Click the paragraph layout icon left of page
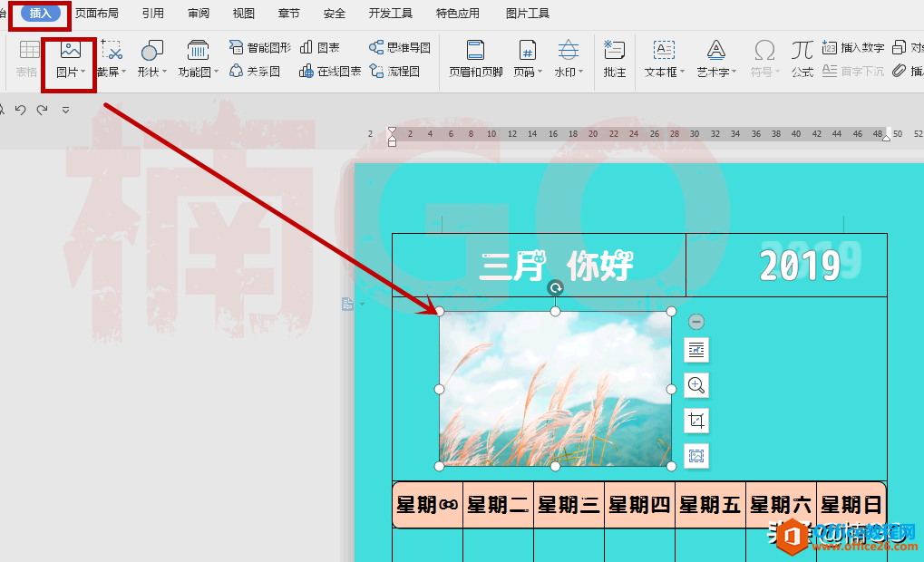The width and height of the screenshot is (924, 562). coord(347,304)
